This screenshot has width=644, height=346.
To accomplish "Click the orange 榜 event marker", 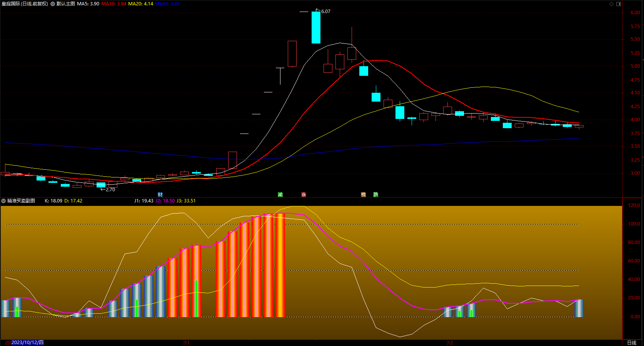I will 363,195.
